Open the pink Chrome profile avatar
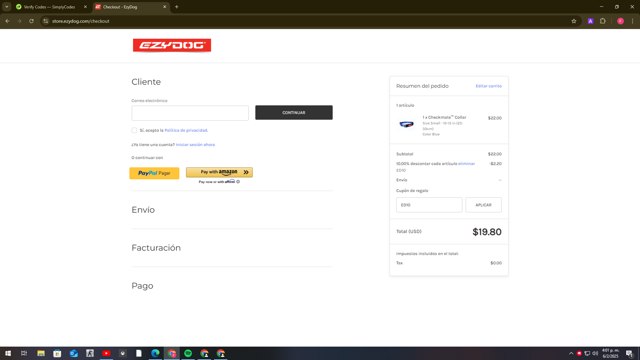The width and height of the screenshot is (640, 360). [620, 21]
